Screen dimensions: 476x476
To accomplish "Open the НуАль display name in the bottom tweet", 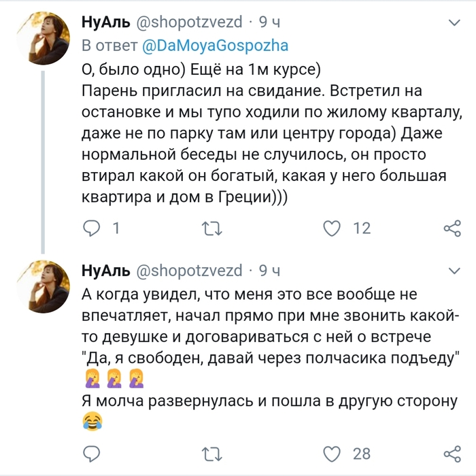I will pyautogui.click(x=106, y=271).
